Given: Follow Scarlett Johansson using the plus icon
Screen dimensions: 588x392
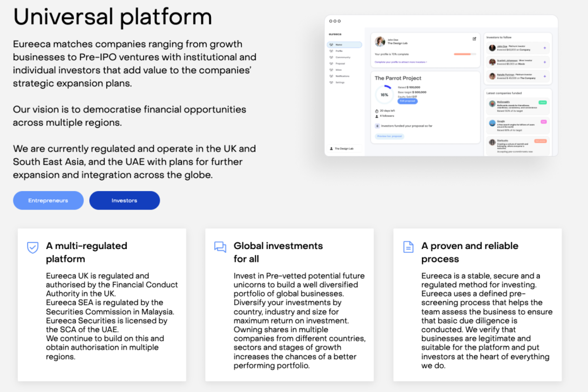Looking at the screenshot, I should point(544,62).
